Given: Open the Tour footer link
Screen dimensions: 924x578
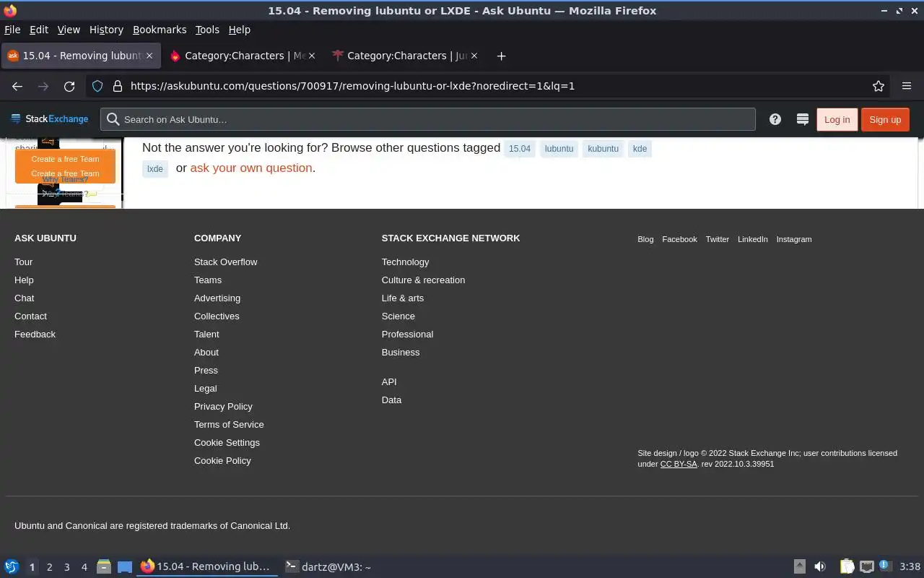Looking at the screenshot, I should click(23, 262).
